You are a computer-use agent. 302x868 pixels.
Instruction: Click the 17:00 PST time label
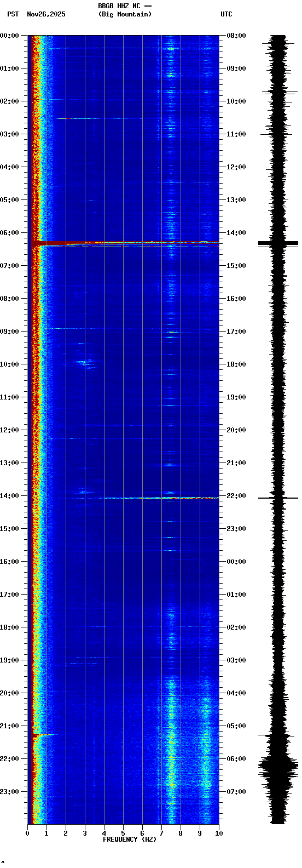[10, 595]
